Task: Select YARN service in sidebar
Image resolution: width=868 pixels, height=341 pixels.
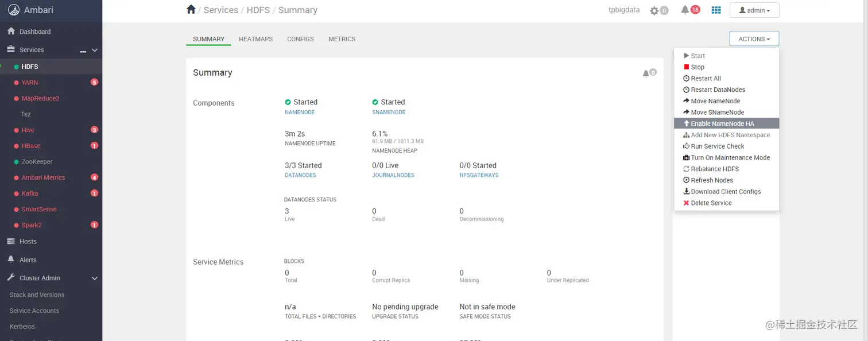Action: 30,83
